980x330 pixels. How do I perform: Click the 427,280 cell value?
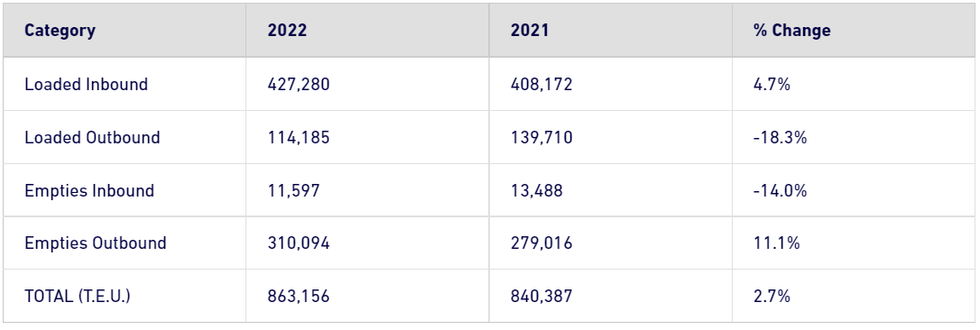(298, 85)
